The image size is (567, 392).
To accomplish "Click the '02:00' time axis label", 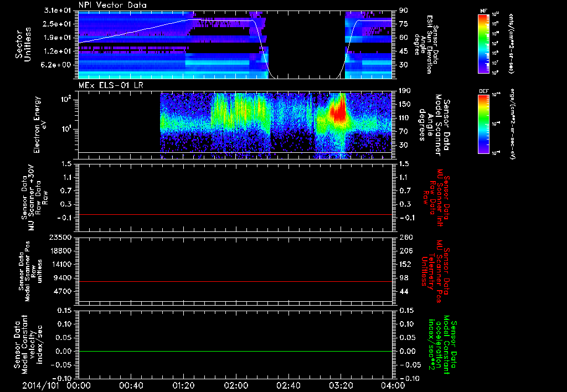I will (236, 385).
